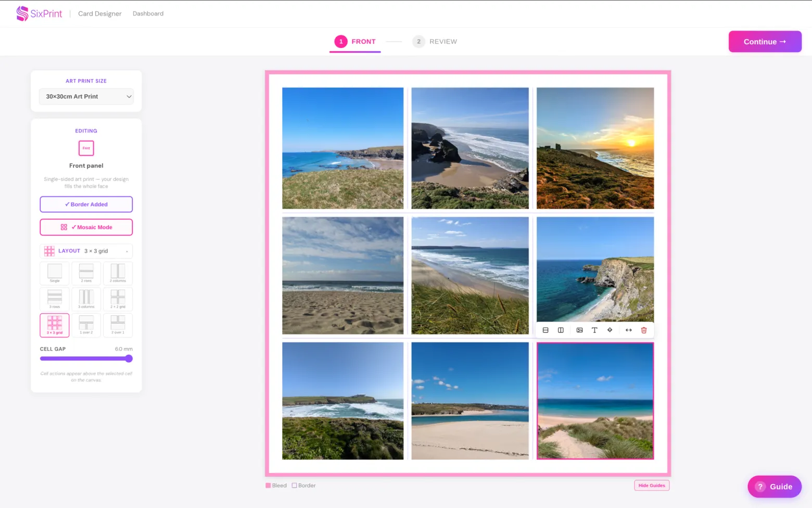
Task: Choose the 2 × 2 grid layout
Action: [x=118, y=299]
